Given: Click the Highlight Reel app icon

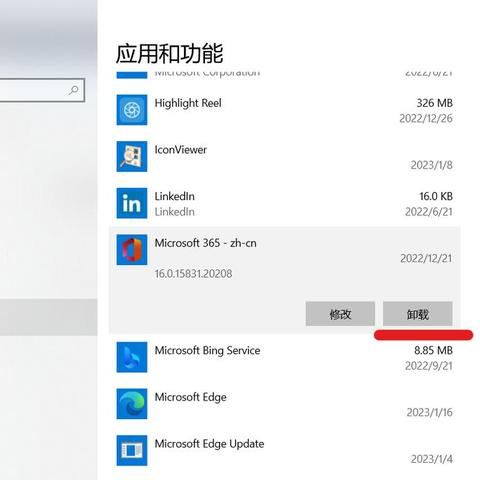Looking at the screenshot, I should (x=132, y=110).
